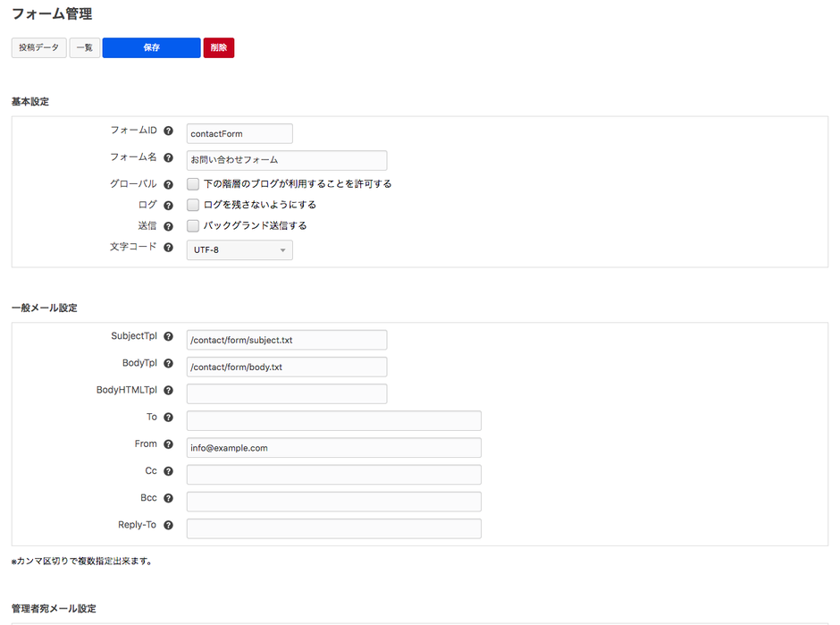
Task: Open the 投稿データ page
Action: pyautogui.click(x=38, y=47)
